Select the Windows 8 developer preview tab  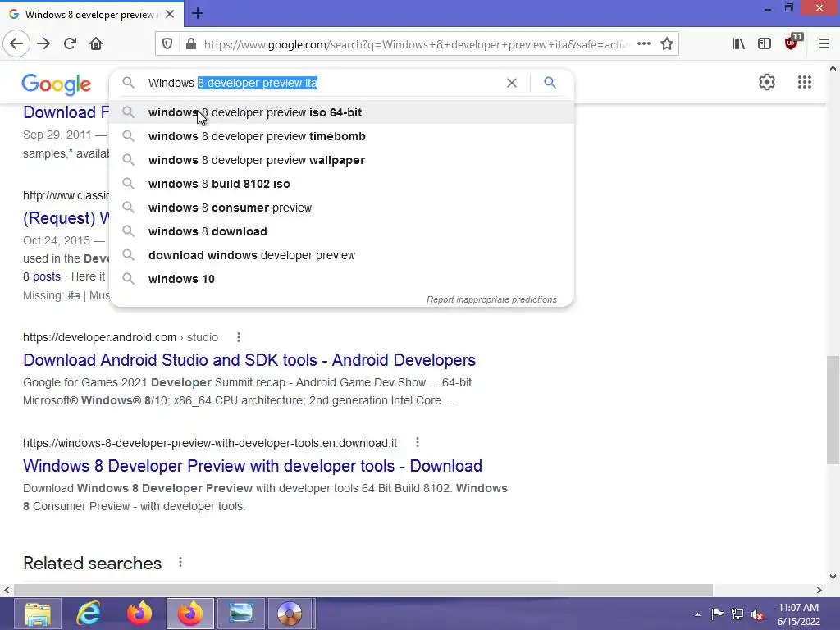(x=91, y=14)
